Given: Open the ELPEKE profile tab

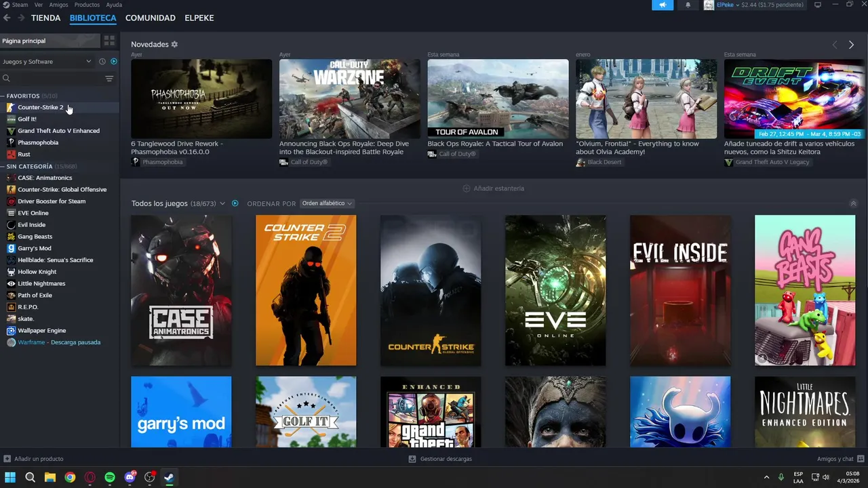Looking at the screenshot, I should (x=199, y=18).
